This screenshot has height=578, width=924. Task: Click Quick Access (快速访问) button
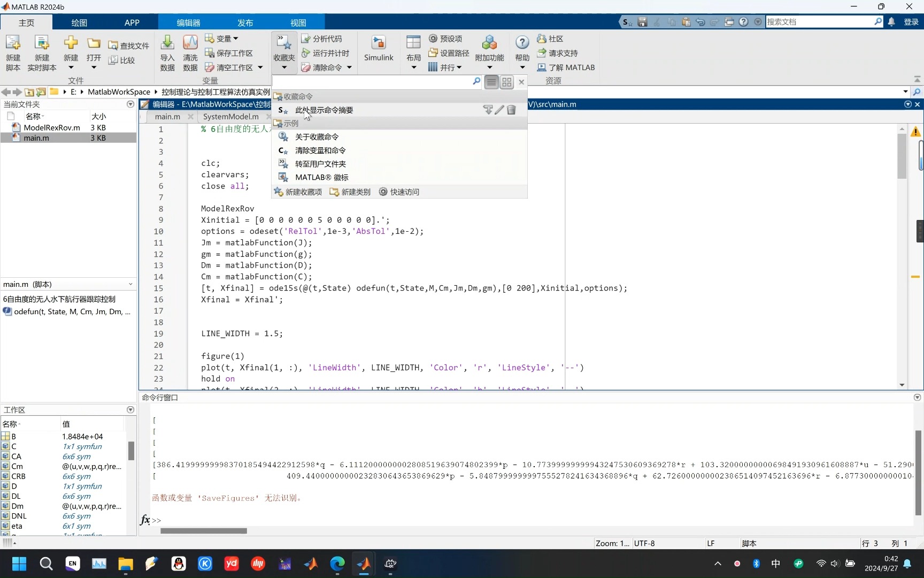pos(399,192)
